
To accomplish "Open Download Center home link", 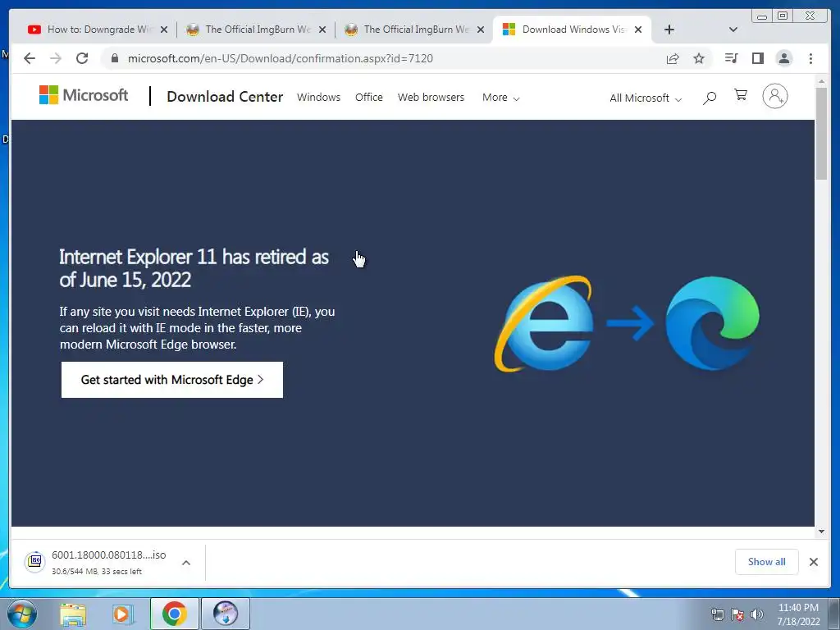I will click(225, 97).
